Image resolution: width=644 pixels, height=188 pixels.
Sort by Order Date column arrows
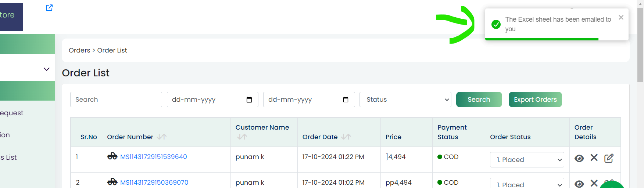(346, 137)
